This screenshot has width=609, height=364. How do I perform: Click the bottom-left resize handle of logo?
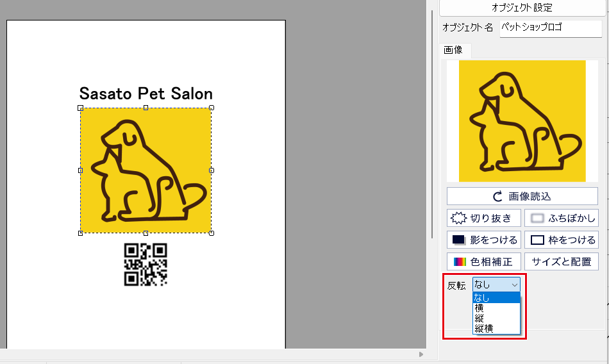pyautogui.click(x=80, y=233)
